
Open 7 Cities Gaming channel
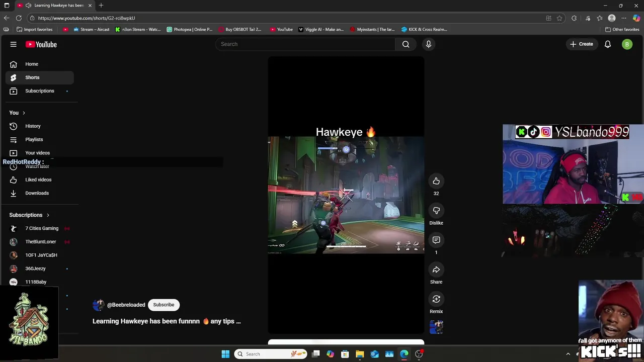[x=39, y=228]
